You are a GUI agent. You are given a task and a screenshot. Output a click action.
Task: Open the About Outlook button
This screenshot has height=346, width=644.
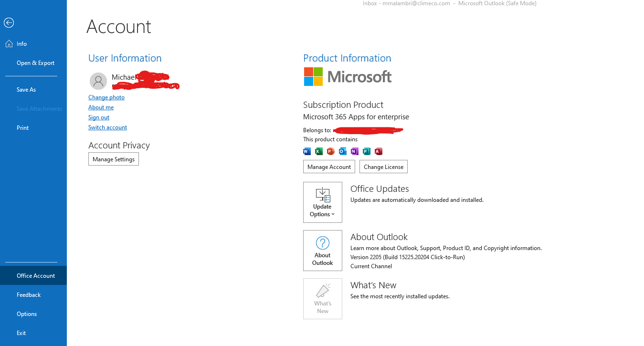[323, 251]
